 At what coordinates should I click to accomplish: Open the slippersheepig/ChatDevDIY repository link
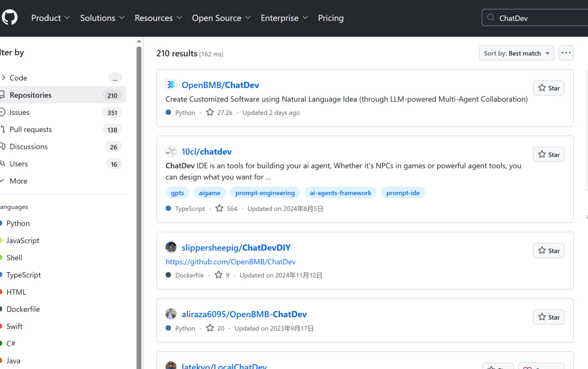pos(236,247)
